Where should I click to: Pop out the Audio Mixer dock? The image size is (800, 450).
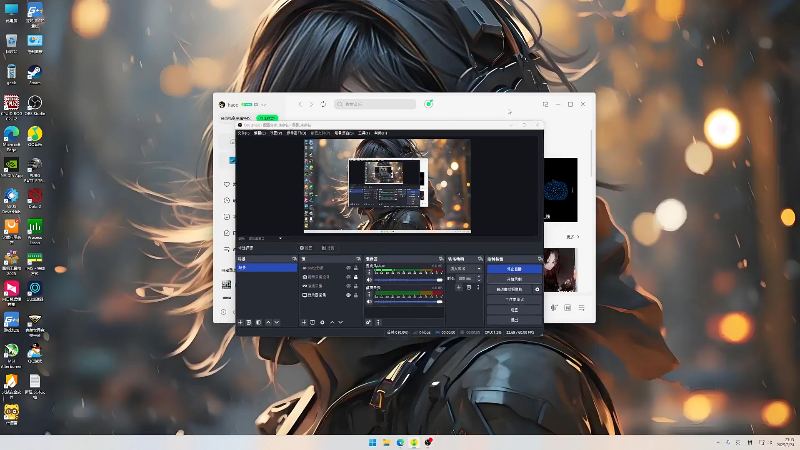(441, 259)
